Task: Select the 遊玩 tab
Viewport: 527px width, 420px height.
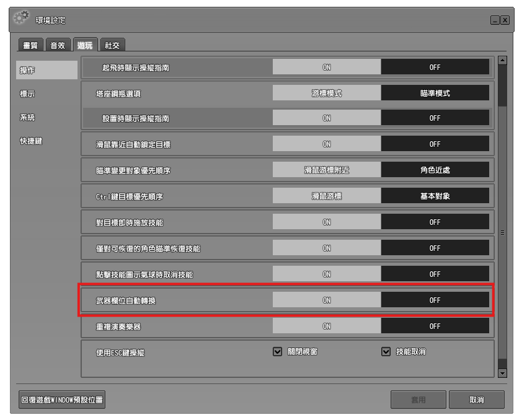Action: [x=85, y=45]
